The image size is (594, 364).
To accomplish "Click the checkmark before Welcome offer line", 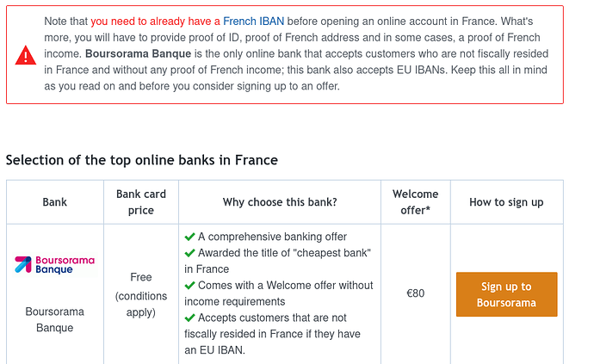I will tap(189, 285).
